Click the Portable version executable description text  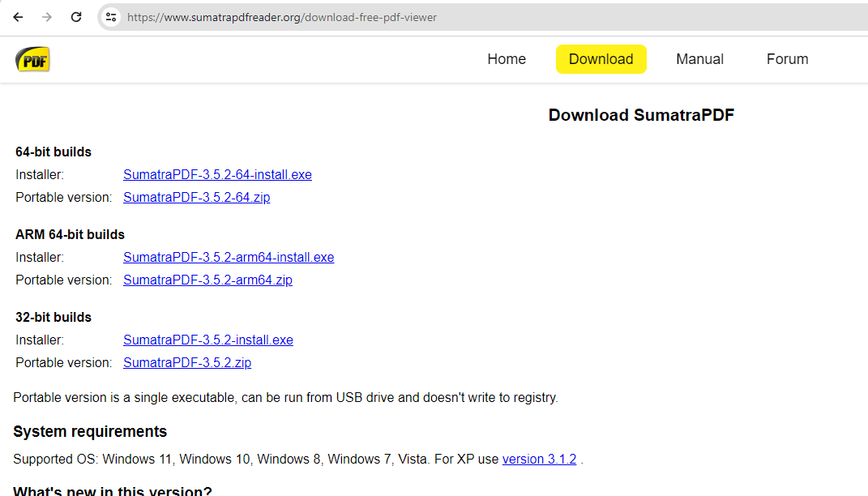point(285,398)
